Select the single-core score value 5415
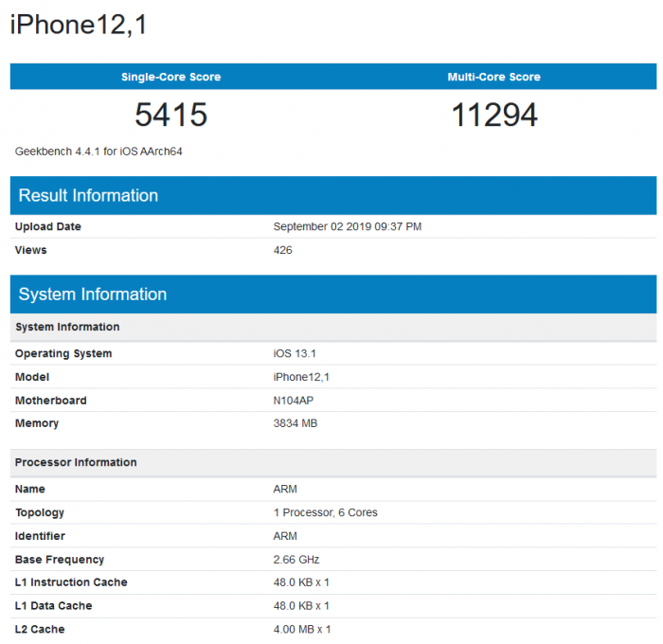Image resolution: width=663 pixels, height=644 pixels. click(x=170, y=115)
